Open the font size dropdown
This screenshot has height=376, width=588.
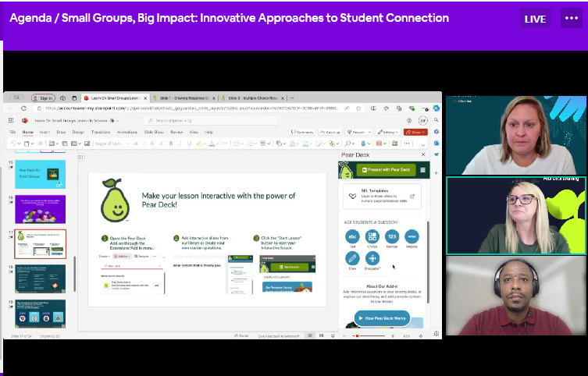(139, 144)
